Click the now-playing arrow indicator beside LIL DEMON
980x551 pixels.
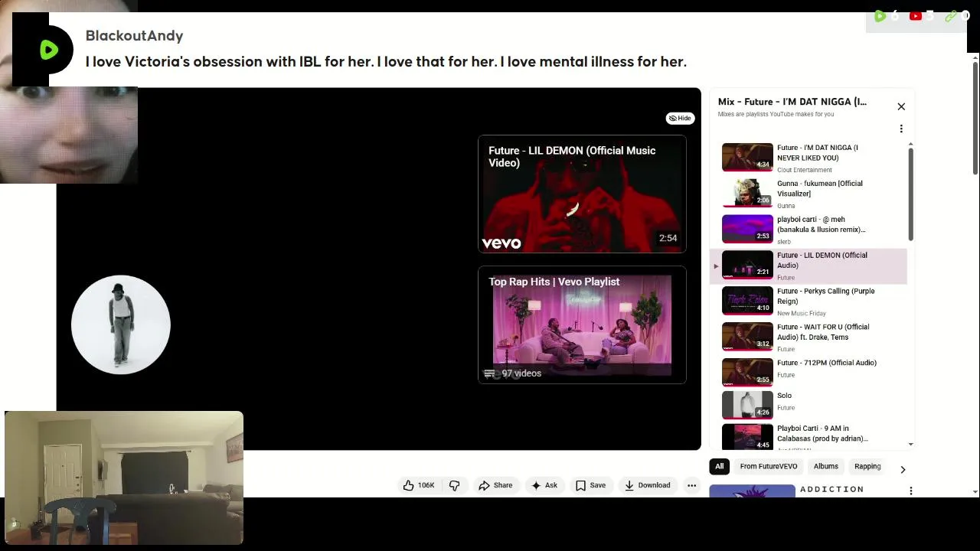[x=716, y=266]
